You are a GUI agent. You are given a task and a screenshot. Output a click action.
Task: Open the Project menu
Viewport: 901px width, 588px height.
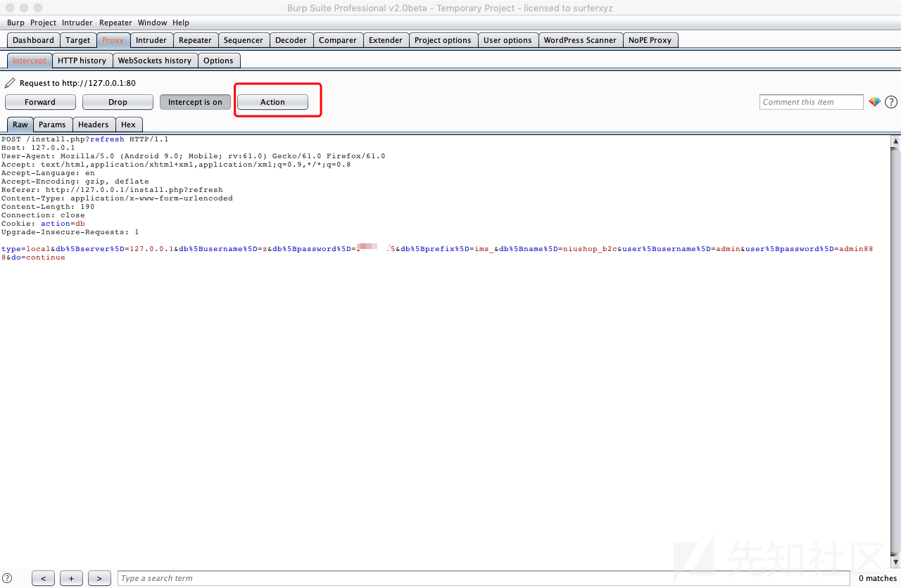click(43, 23)
